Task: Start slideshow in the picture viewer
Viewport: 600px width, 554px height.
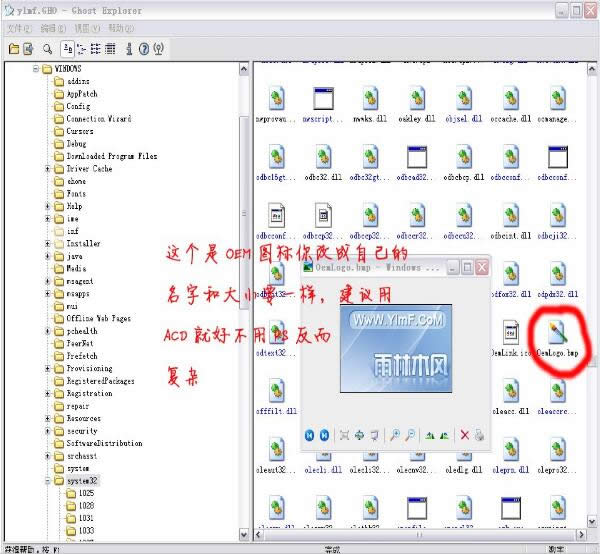Action: pos(374,435)
